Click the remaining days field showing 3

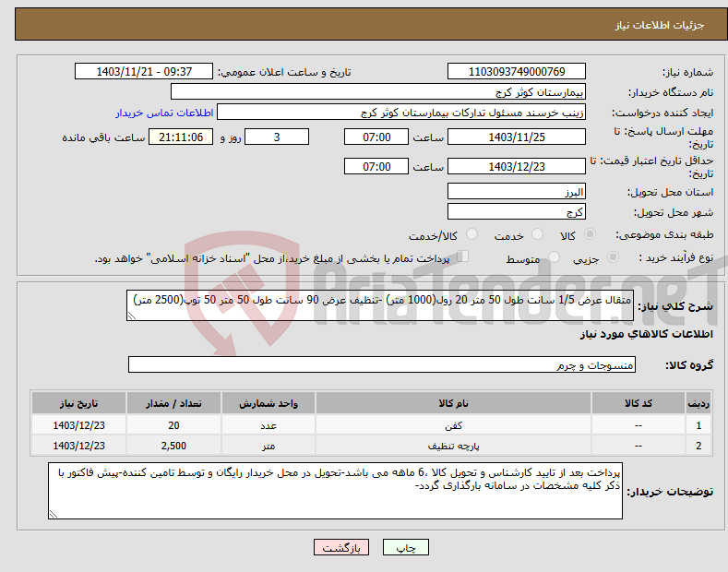coord(277,137)
